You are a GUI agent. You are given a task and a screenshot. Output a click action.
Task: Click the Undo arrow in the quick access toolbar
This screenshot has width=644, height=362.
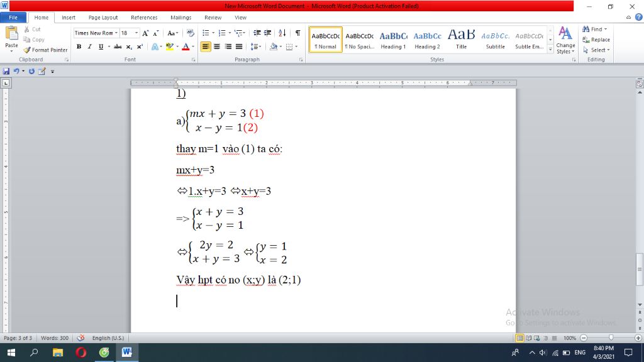coord(16,72)
